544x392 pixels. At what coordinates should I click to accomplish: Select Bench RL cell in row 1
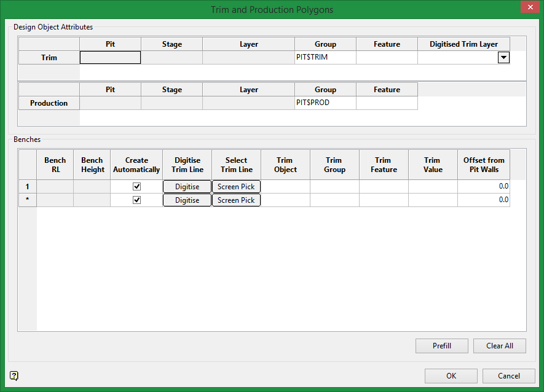click(x=55, y=187)
